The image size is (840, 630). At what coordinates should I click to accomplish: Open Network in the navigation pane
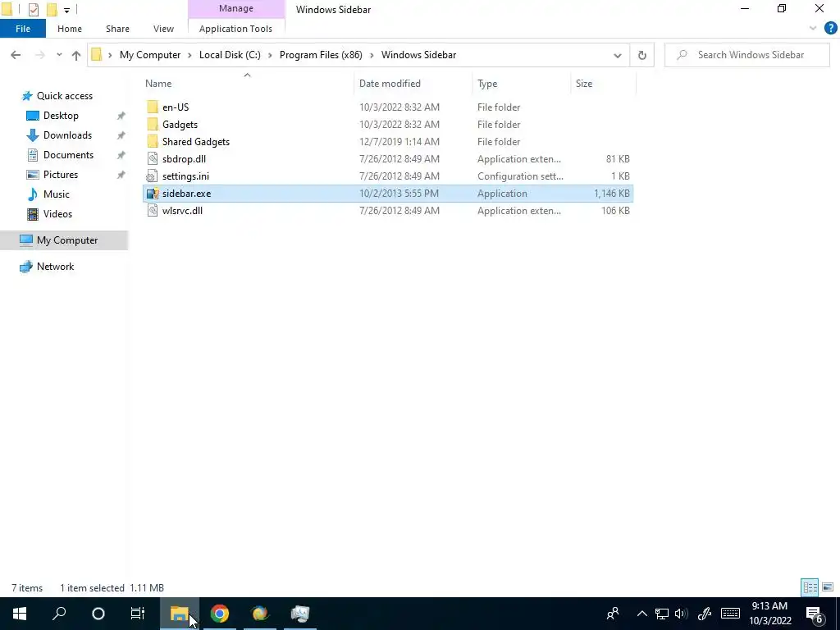coord(55,267)
